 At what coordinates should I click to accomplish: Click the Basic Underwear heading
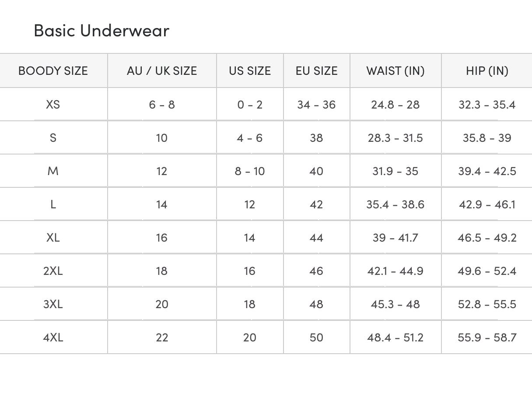coord(101,31)
